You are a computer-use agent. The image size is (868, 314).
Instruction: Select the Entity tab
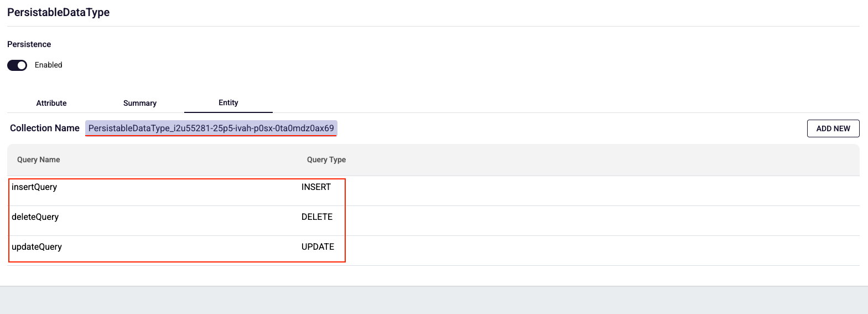pyautogui.click(x=228, y=102)
